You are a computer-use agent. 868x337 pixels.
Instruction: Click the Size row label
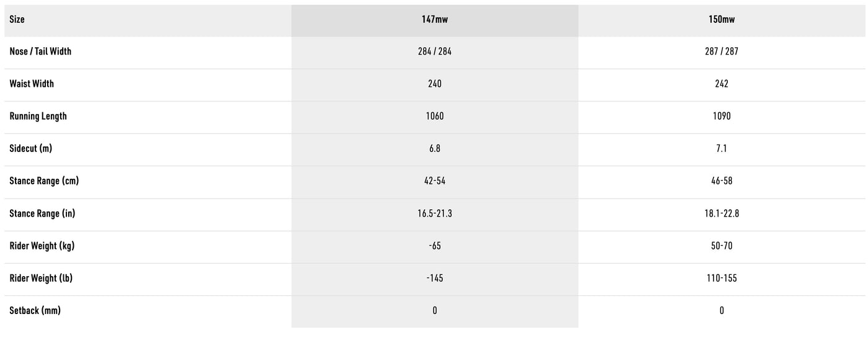(17, 19)
